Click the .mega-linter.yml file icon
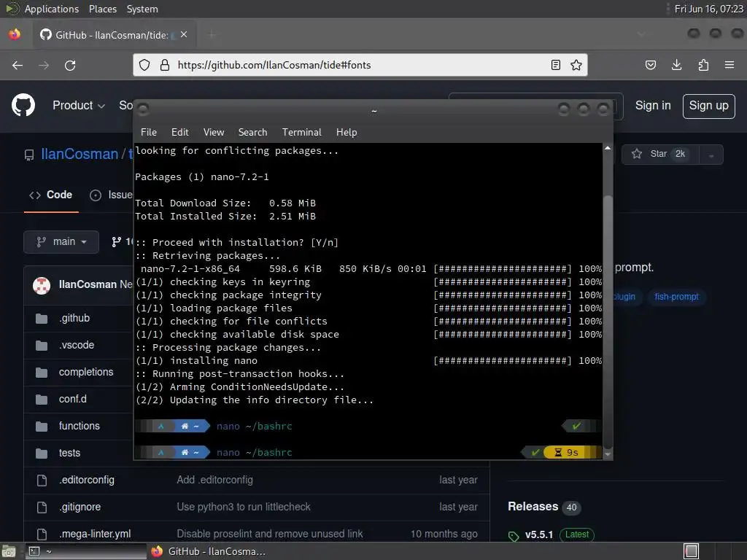The width and height of the screenshot is (747, 560). (x=42, y=534)
